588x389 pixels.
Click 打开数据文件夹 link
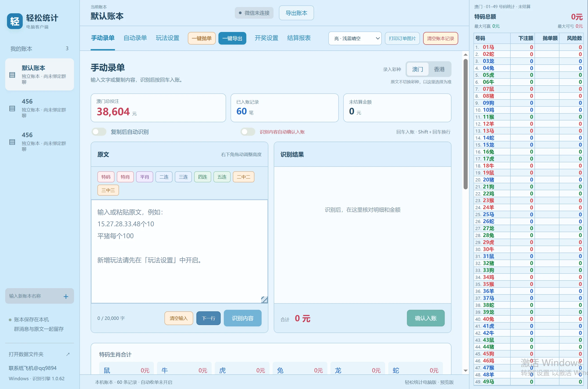(26, 354)
